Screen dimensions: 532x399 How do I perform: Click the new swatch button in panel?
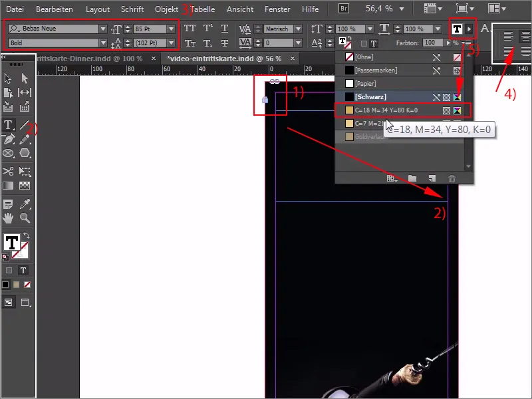click(432, 178)
